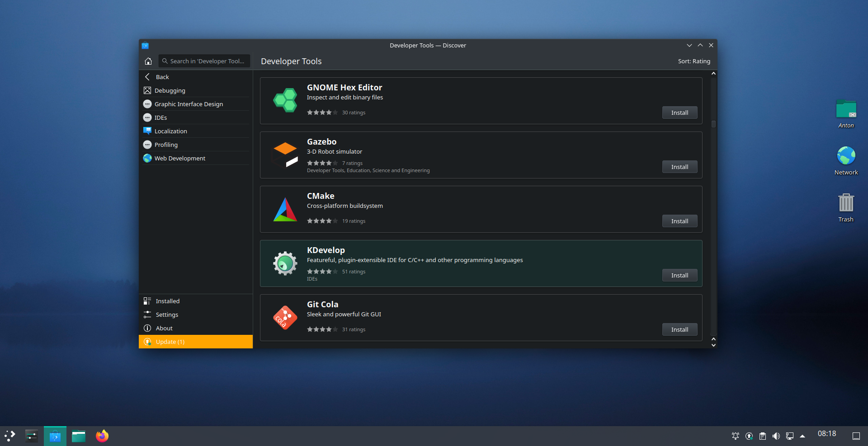Install the CMake application
The width and height of the screenshot is (868, 446).
[x=679, y=221]
